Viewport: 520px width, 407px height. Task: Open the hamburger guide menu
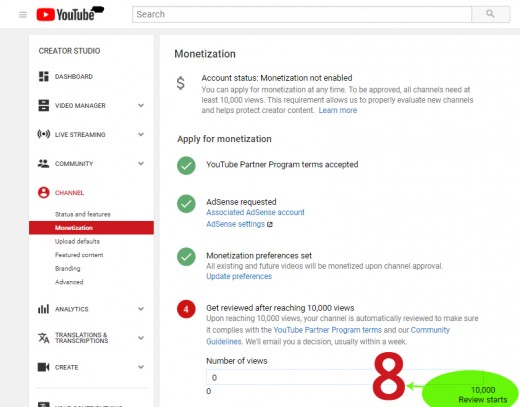(23, 15)
